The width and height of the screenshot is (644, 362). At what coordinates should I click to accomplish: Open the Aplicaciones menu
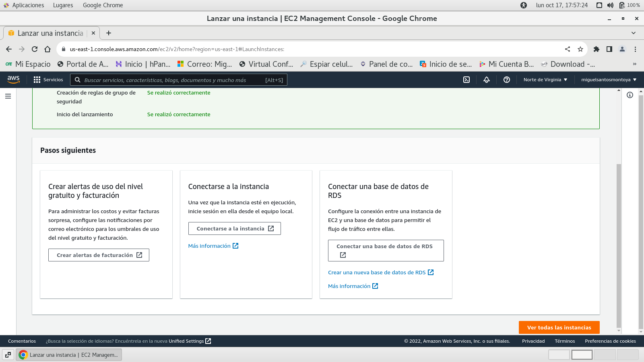[x=28, y=5]
